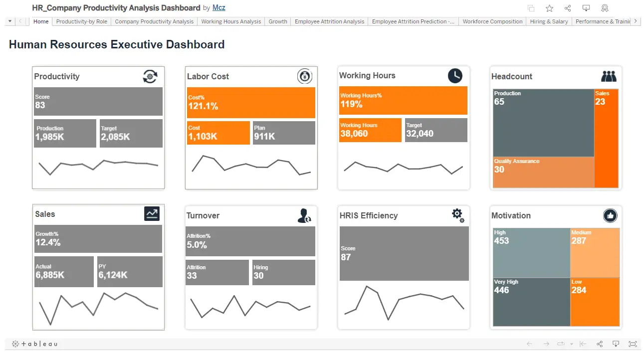
Task: Open the Hiring & Salary tab
Action: [x=549, y=21]
